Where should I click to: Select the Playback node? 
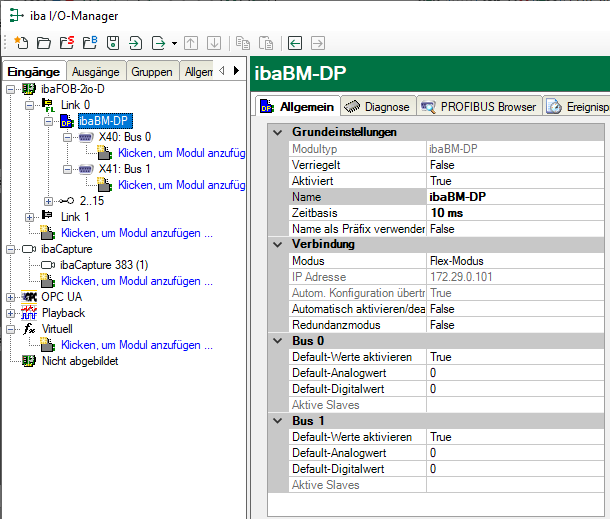pyautogui.click(x=63, y=313)
